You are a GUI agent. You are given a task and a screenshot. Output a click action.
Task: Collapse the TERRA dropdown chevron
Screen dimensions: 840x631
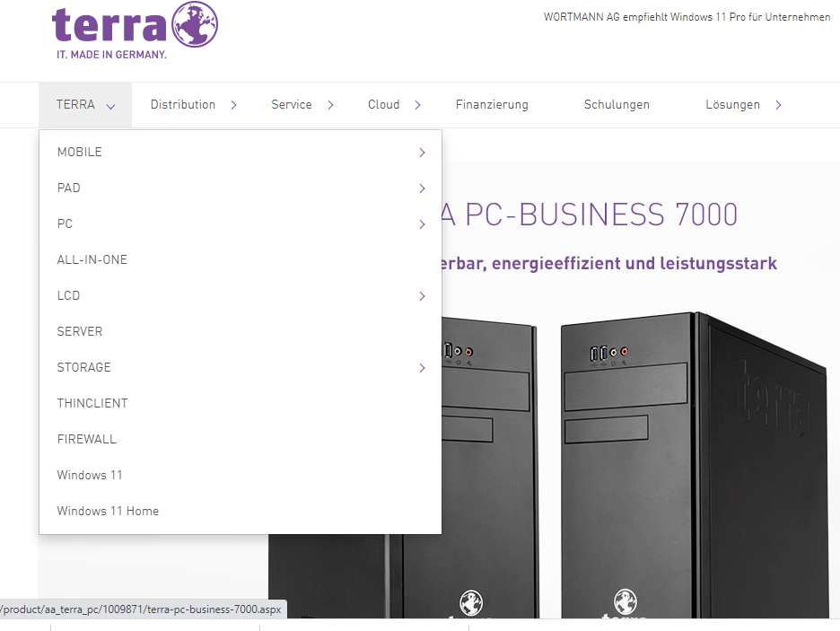click(111, 106)
